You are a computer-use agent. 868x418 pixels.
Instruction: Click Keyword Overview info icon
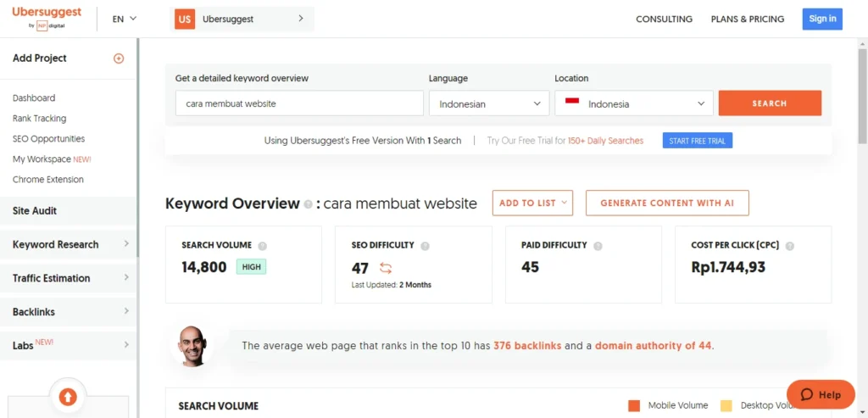[x=309, y=204]
